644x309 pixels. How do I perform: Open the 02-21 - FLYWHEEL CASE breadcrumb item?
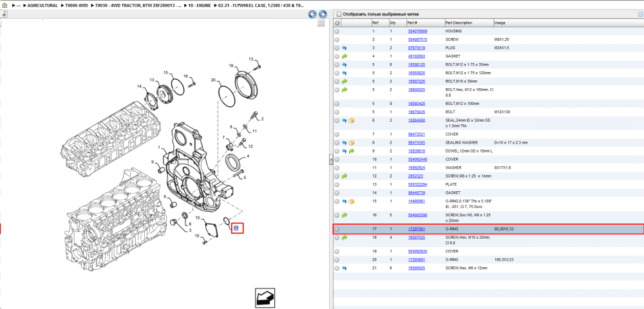tap(261, 6)
